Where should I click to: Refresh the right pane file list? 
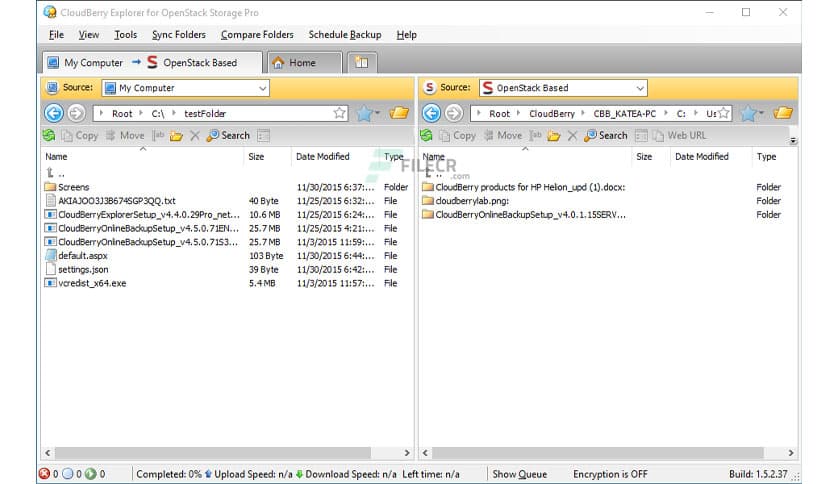click(426, 135)
